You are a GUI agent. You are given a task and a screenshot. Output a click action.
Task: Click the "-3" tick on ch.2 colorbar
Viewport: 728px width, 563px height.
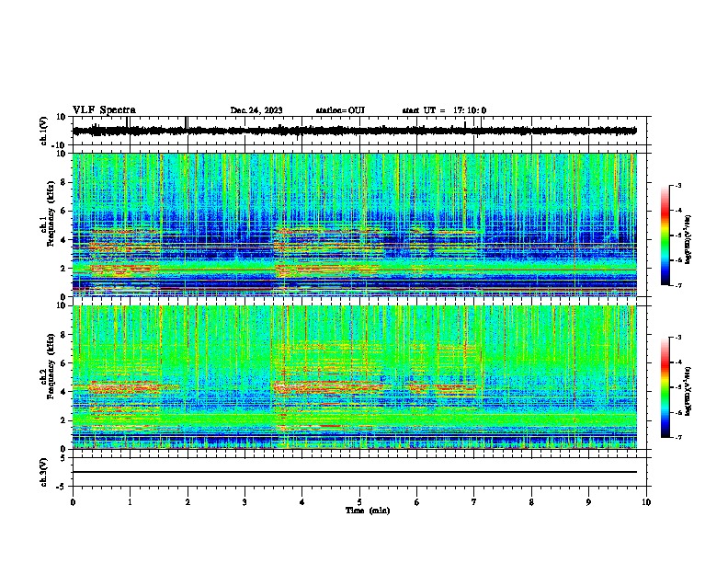click(x=678, y=338)
